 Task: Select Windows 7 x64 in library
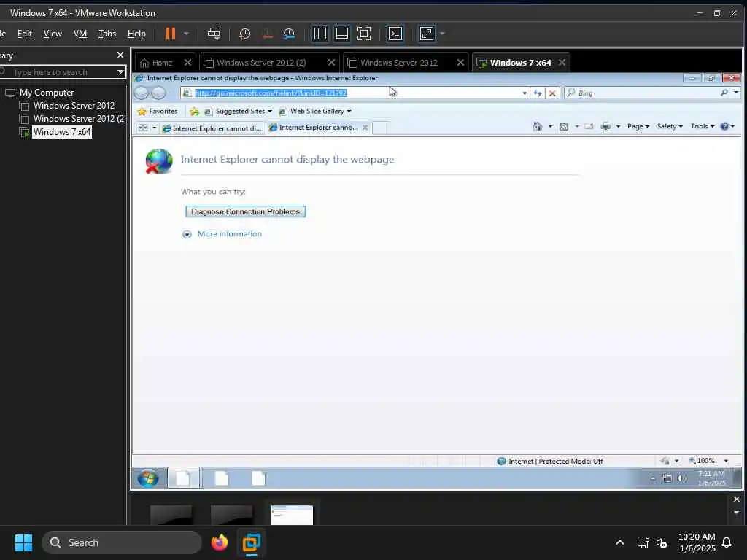coord(62,132)
